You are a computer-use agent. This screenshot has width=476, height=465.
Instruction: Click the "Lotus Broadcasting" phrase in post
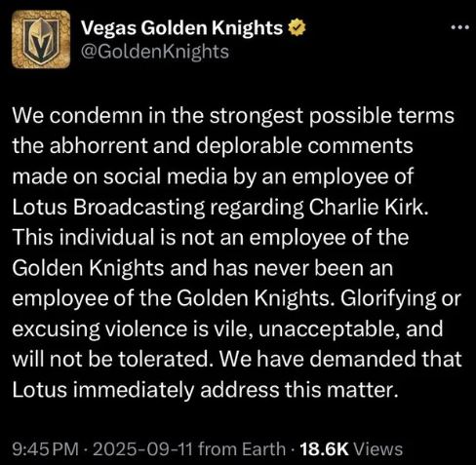point(108,208)
